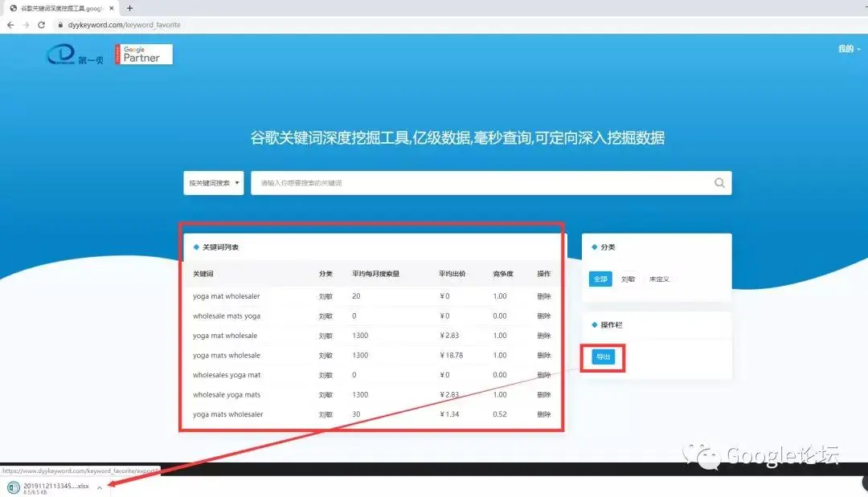Click the 导出 export button
Viewport: 868px width, 497px height.
click(x=603, y=357)
